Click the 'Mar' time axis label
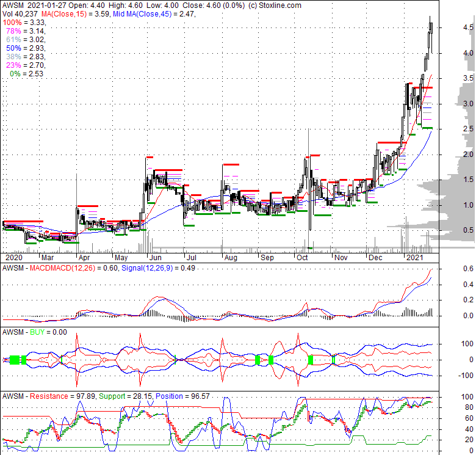 tap(48, 258)
